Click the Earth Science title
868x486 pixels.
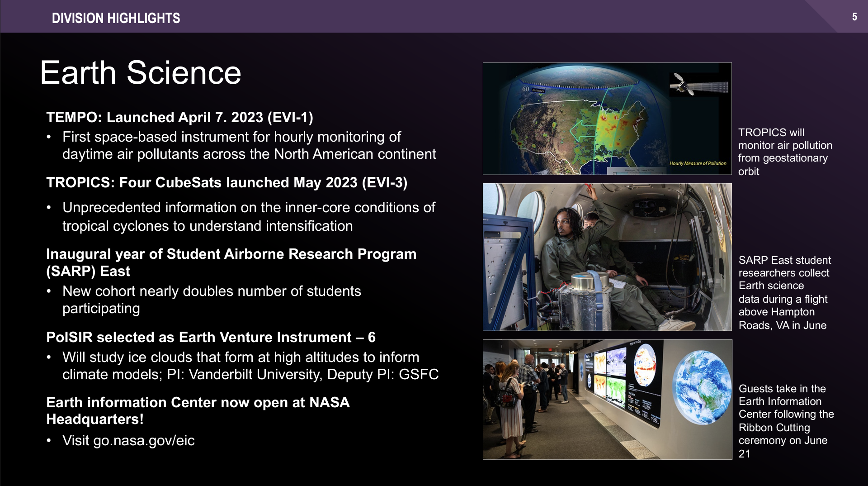141,72
